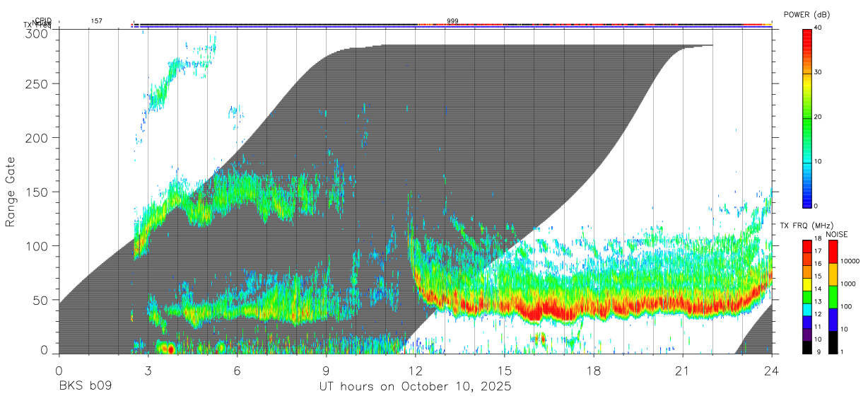This screenshot has height=401, width=868.
Task: Click the 6 UT hour tick label
Action: coord(237,370)
